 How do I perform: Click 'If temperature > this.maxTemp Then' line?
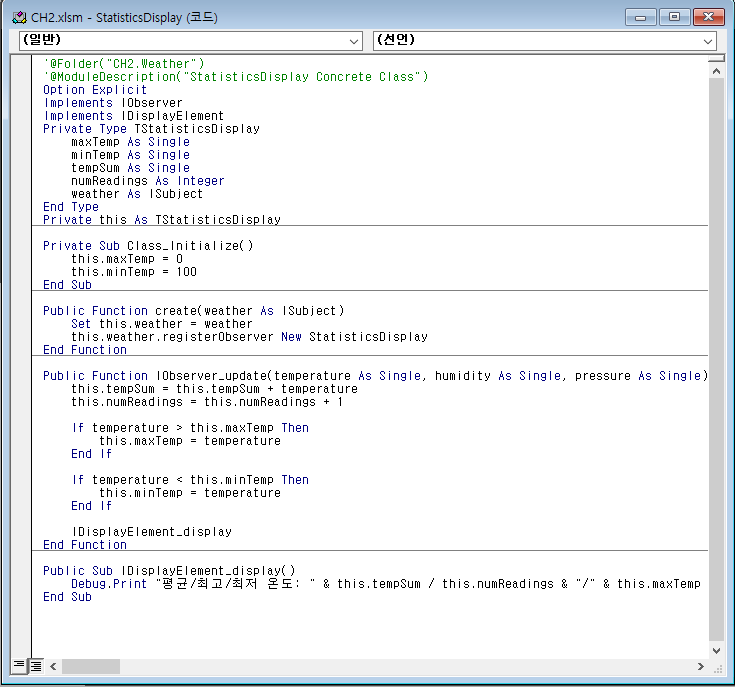click(x=190, y=428)
